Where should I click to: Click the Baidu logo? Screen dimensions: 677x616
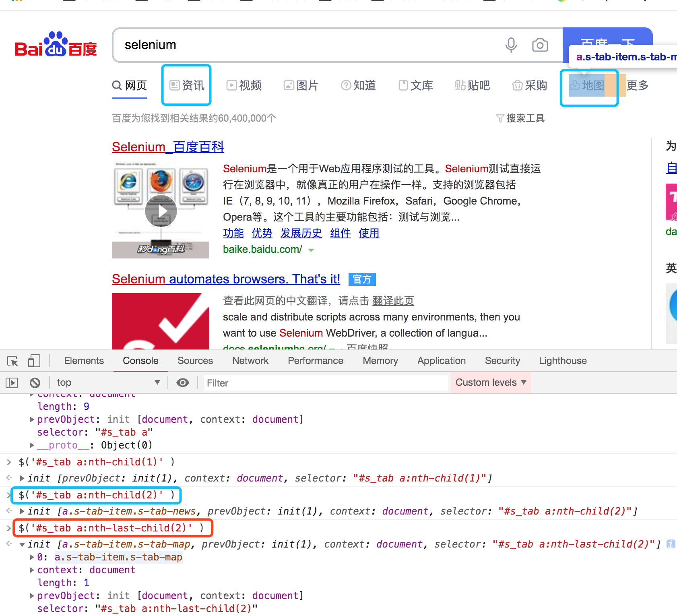click(56, 44)
